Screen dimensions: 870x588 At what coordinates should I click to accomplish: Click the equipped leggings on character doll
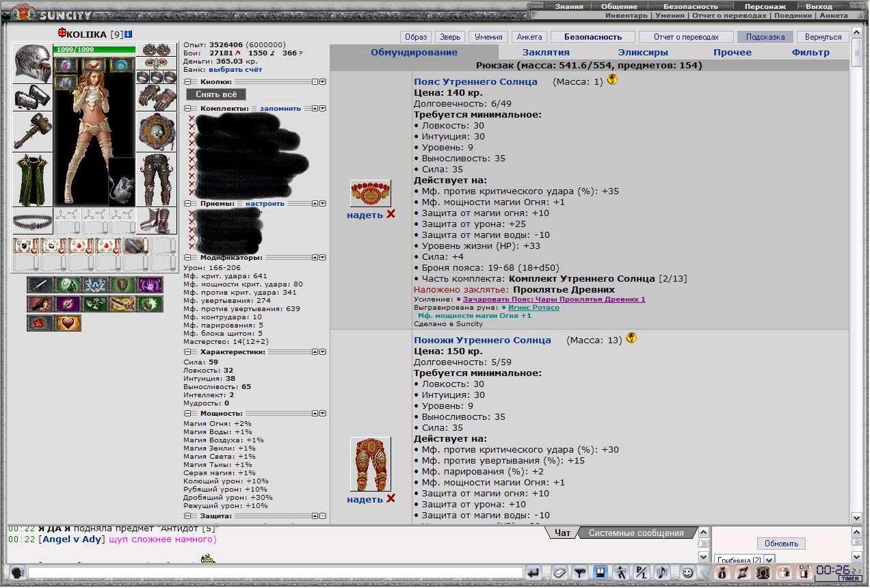point(157,180)
